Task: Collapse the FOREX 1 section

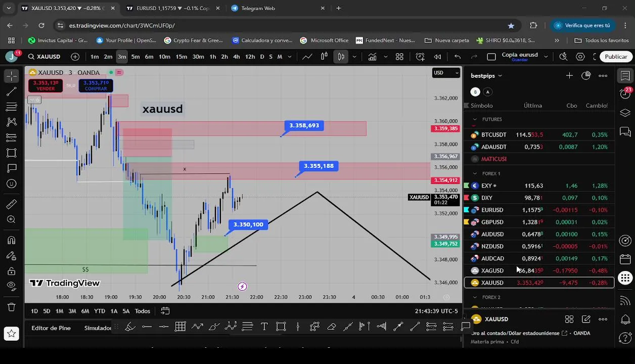Action: coord(474,173)
